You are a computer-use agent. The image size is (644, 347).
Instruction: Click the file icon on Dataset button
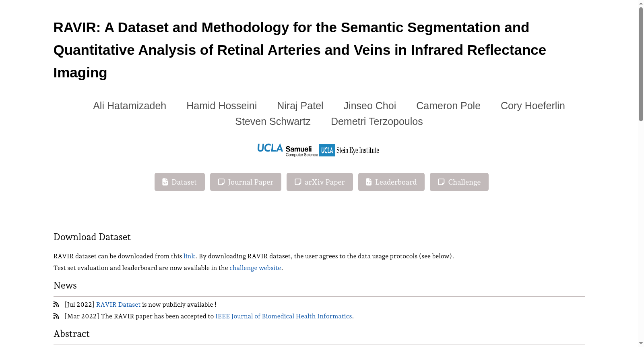[x=165, y=182]
